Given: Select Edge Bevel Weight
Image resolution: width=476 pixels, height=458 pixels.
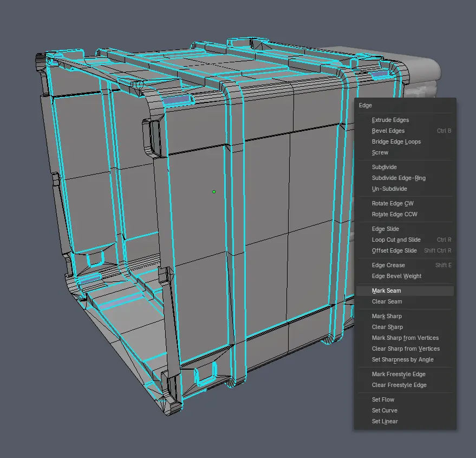Looking at the screenshot, I should tap(396, 276).
